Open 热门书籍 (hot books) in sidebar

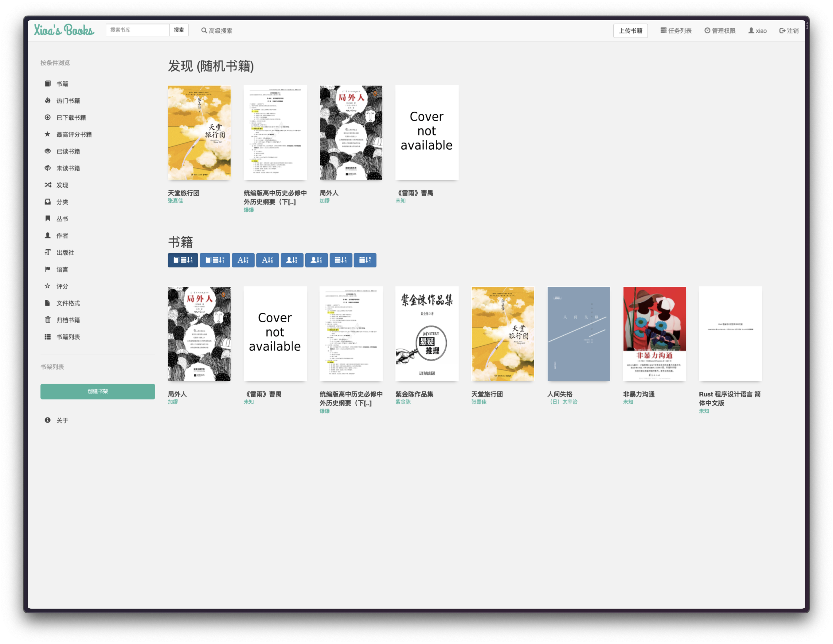pos(68,101)
